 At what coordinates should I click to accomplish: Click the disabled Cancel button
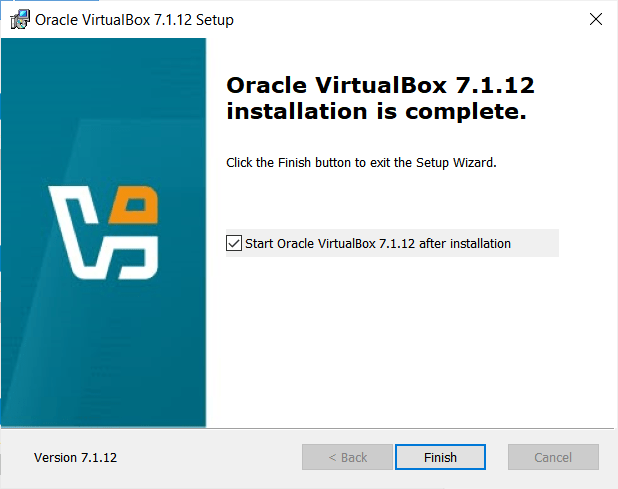(x=553, y=457)
